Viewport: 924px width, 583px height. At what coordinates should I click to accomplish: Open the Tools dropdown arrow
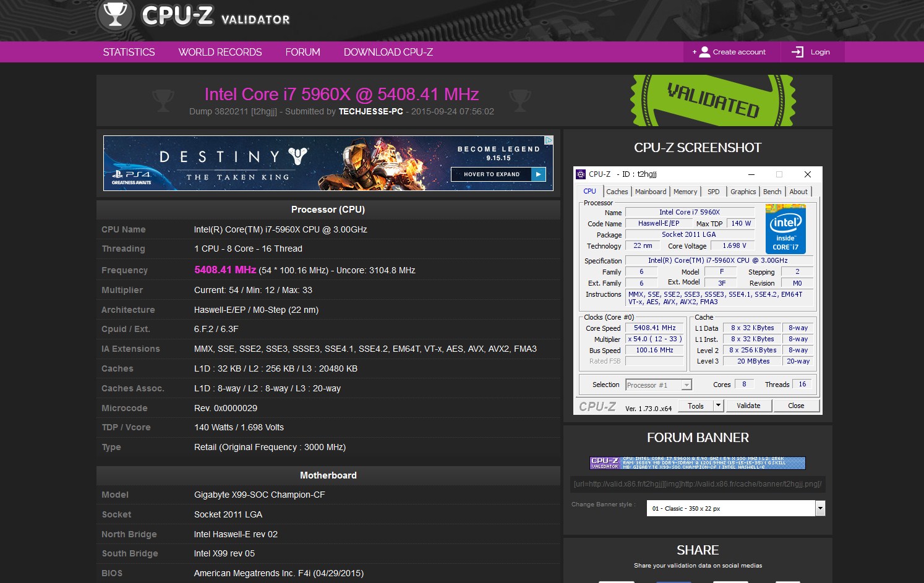click(718, 406)
